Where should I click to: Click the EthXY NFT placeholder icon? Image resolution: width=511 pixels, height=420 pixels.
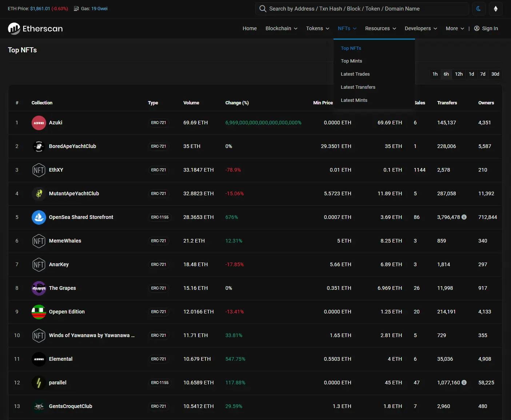pyautogui.click(x=39, y=170)
